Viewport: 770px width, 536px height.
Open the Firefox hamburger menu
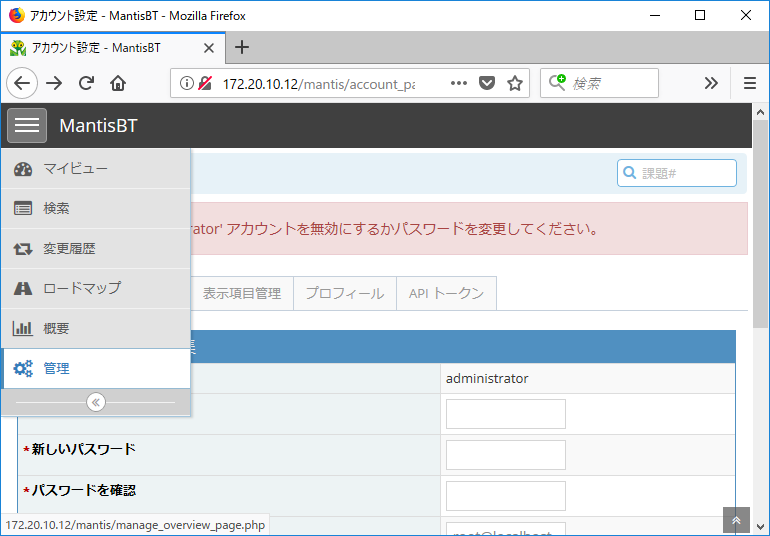tap(749, 83)
